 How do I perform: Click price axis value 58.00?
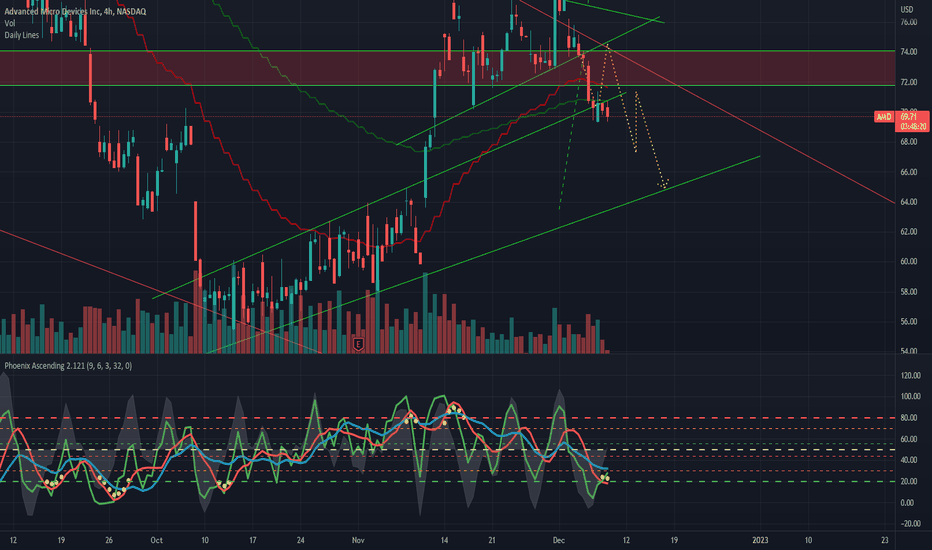click(908, 291)
